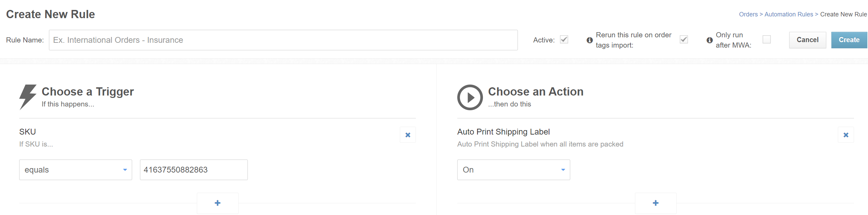Enable Only run after MWA checkbox
Screen dimensions: 868x215
pyautogui.click(x=767, y=40)
